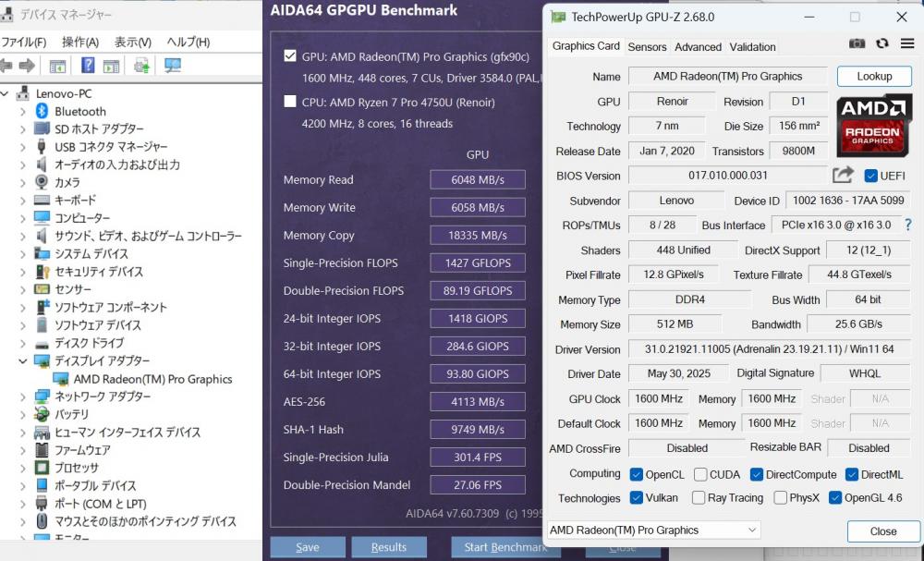Viewport: 924px width, 561px height.
Task: Toggle the OpenCL checkbox
Action: pos(636,474)
